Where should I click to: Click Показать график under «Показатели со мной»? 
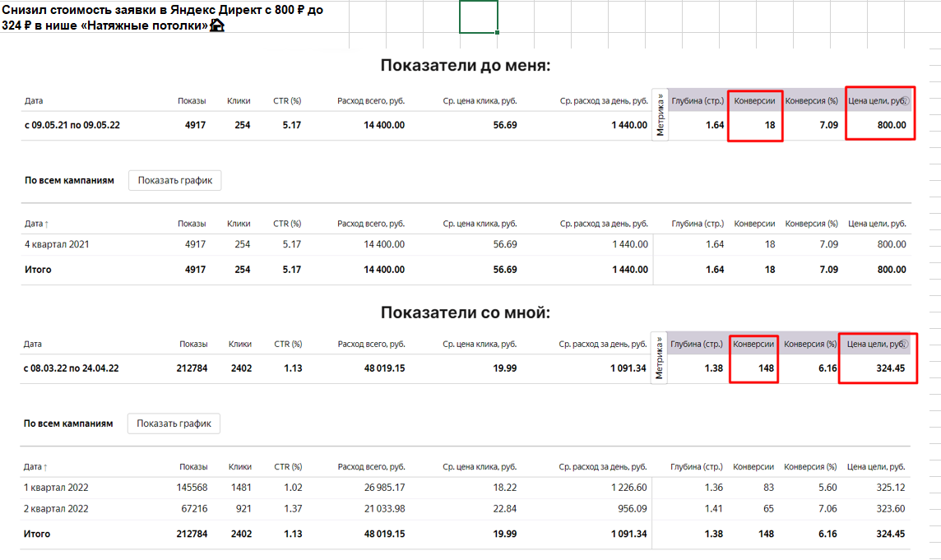[x=174, y=423]
